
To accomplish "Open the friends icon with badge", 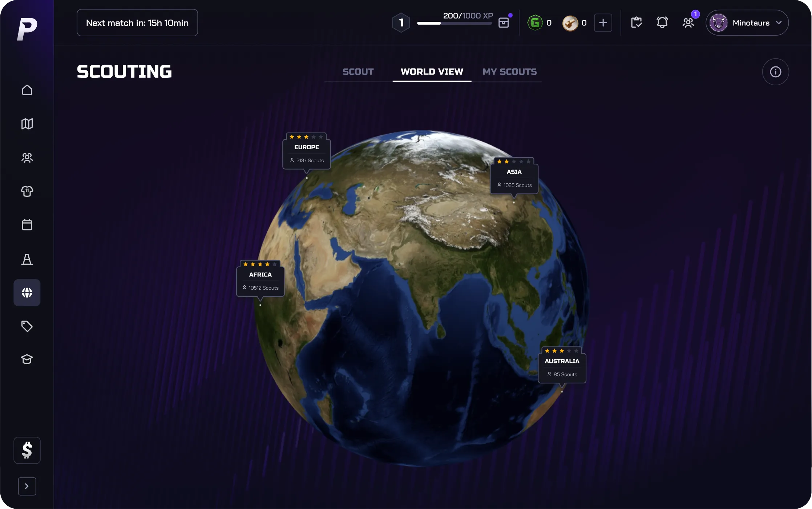I will [x=688, y=23].
